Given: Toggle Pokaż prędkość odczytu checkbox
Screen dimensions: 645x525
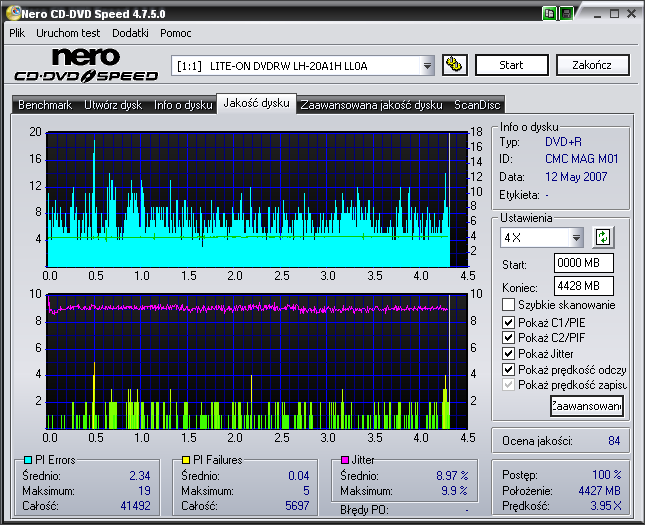Looking at the screenshot, I should (x=508, y=369).
